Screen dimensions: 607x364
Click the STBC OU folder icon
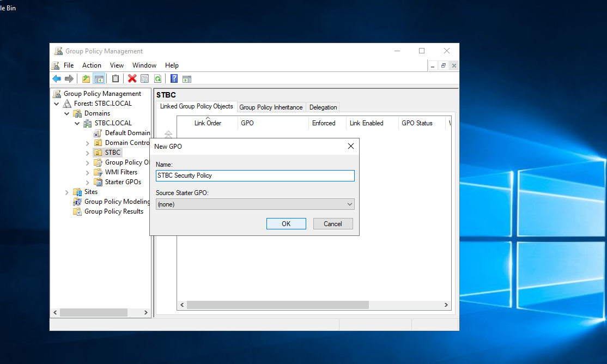tap(98, 153)
